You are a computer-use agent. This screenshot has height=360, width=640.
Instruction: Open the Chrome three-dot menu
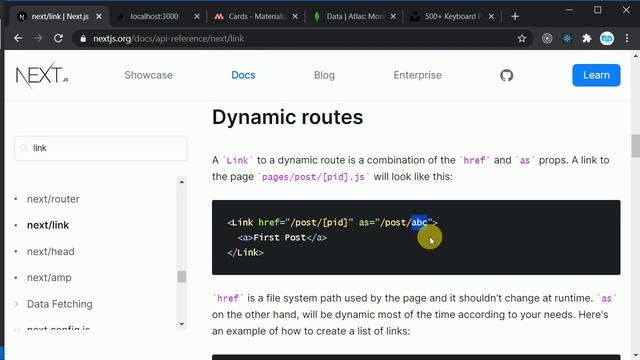(627, 38)
